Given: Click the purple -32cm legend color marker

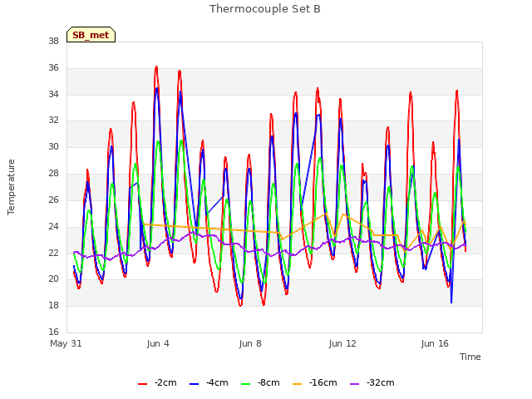Looking at the screenshot, I should tap(354, 384).
